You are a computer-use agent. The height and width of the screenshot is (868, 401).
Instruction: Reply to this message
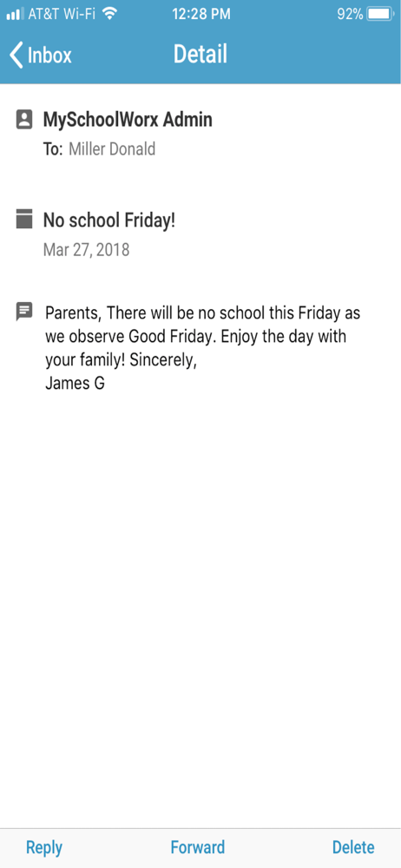tap(44, 847)
